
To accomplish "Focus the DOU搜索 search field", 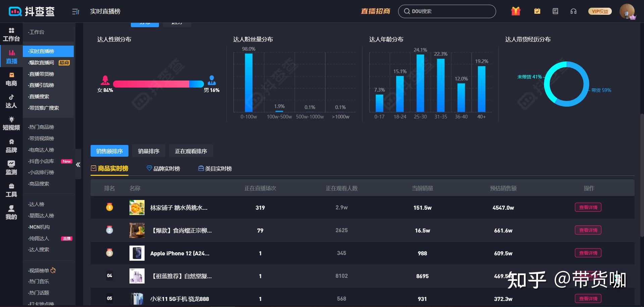I will 447,11.
